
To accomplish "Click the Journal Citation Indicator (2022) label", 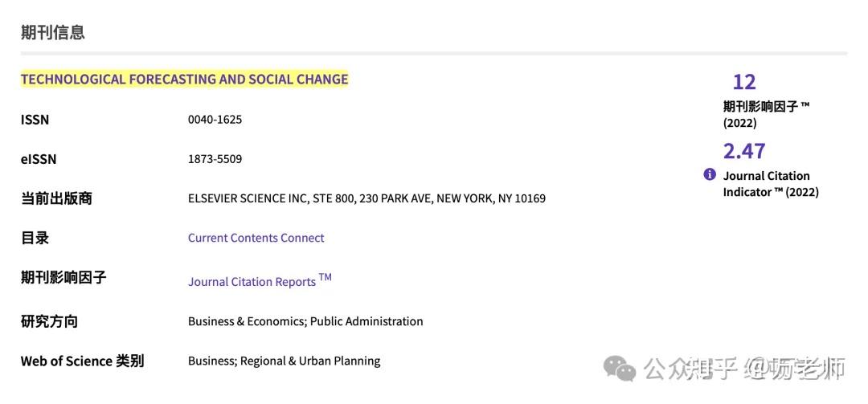I will (x=770, y=184).
